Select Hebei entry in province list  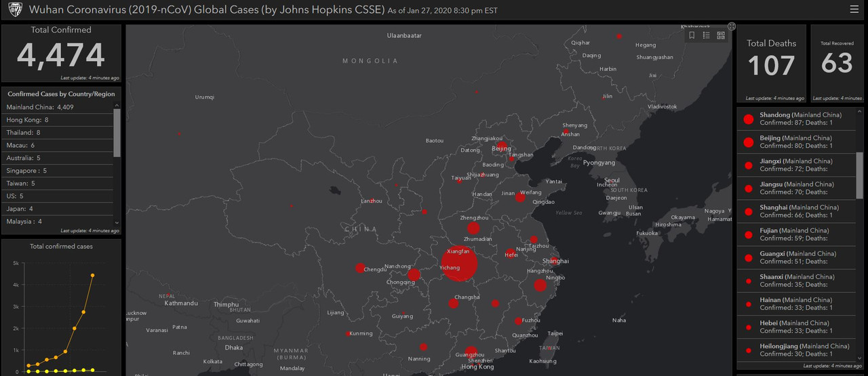click(x=797, y=327)
